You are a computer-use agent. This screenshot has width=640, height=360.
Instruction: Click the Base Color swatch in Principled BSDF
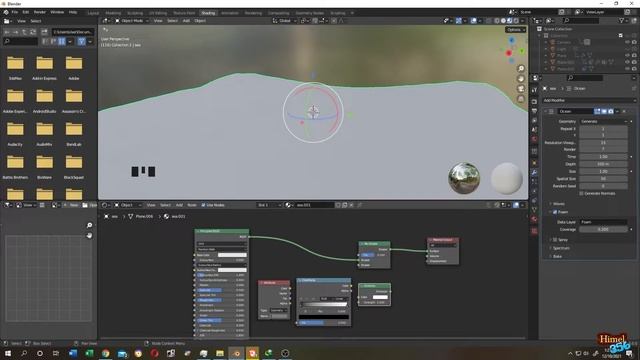click(232, 255)
